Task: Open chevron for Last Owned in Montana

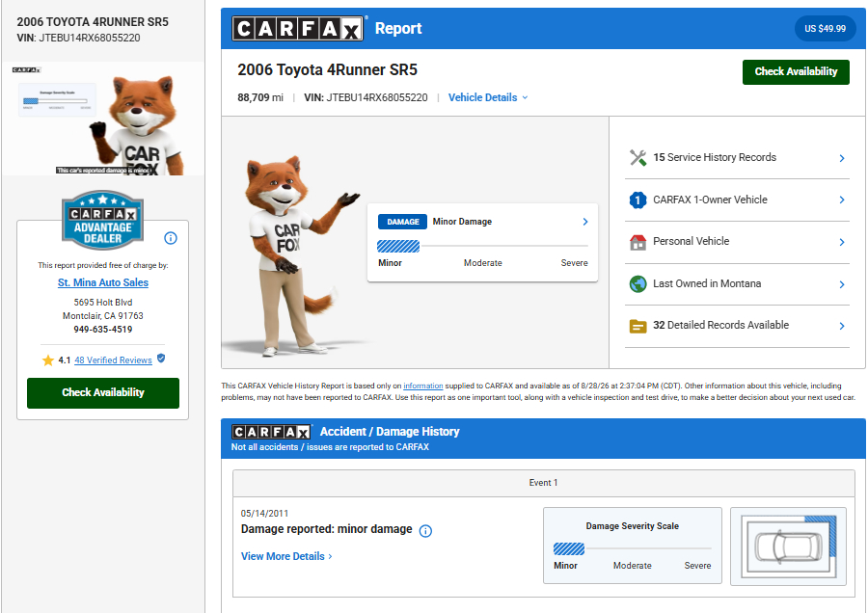Action: click(841, 284)
